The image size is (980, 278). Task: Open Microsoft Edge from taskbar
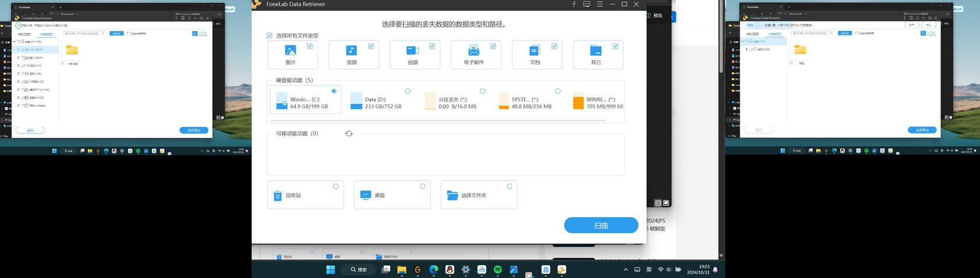click(434, 269)
